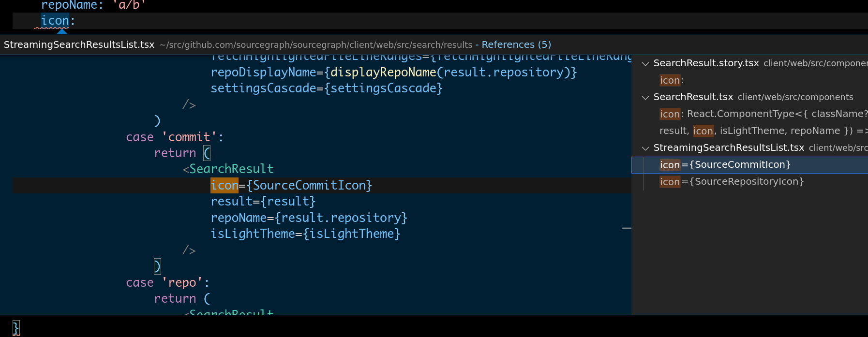Select reference icon={SourceRepositoryIcon} in list

click(x=732, y=182)
